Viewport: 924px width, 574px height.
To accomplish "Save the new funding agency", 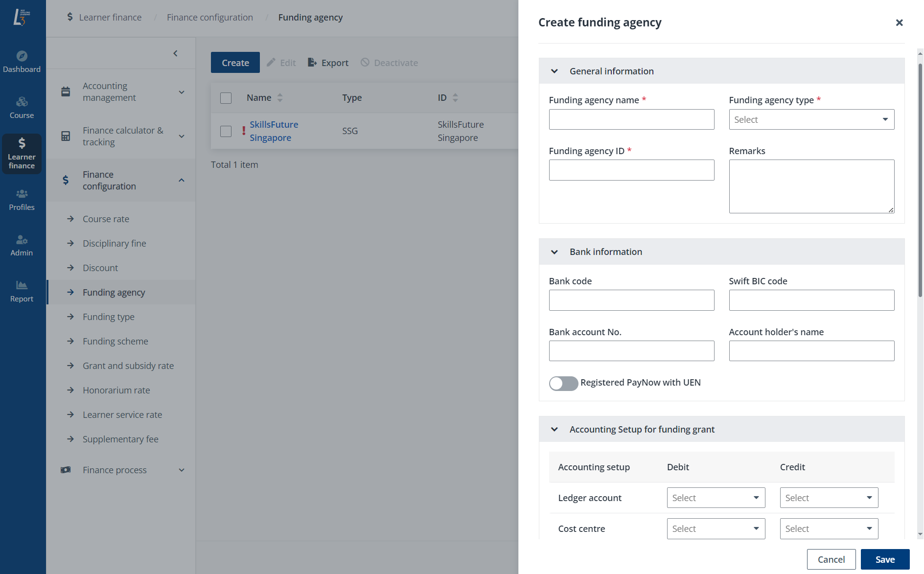I will (885, 559).
